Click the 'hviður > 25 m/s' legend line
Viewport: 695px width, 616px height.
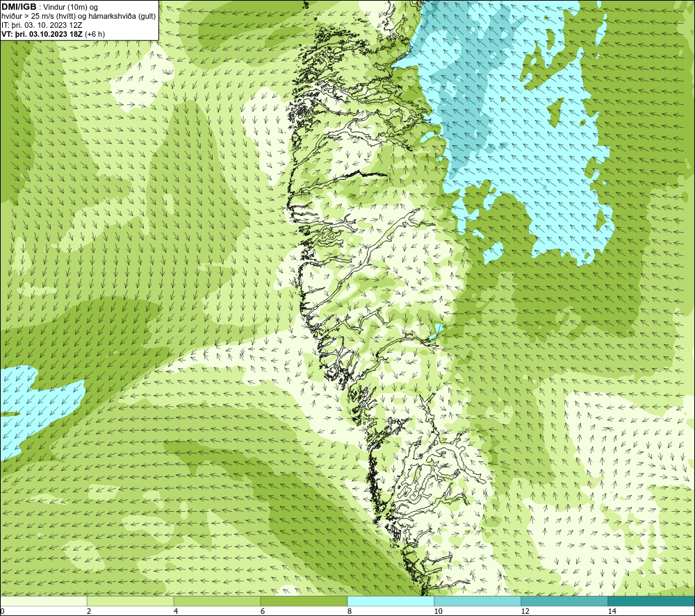point(79,16)
